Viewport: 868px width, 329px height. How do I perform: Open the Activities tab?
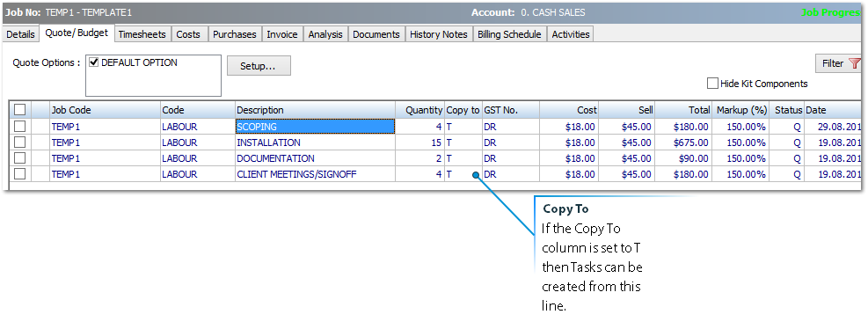pyautogui.click(x=571, y=34)
